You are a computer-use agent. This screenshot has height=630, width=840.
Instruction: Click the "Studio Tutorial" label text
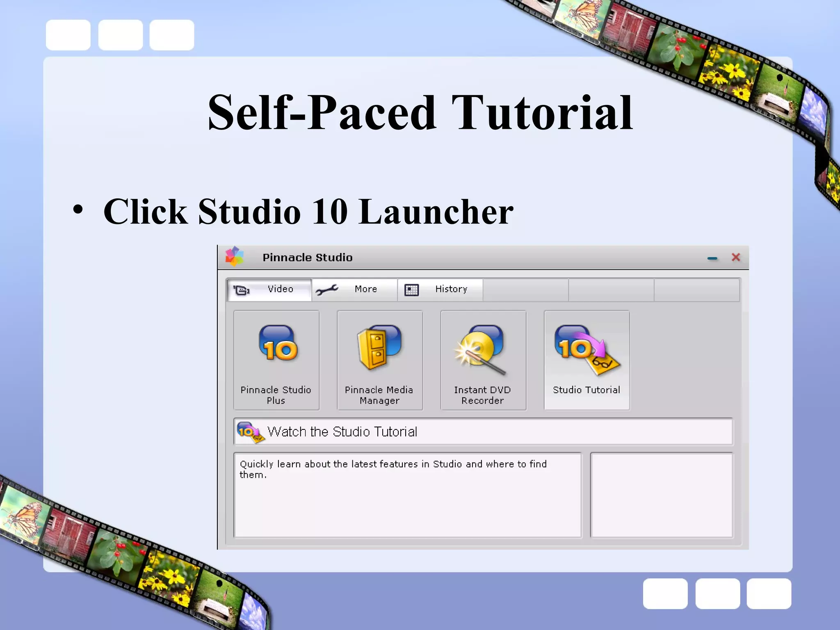tap(586, 390)
